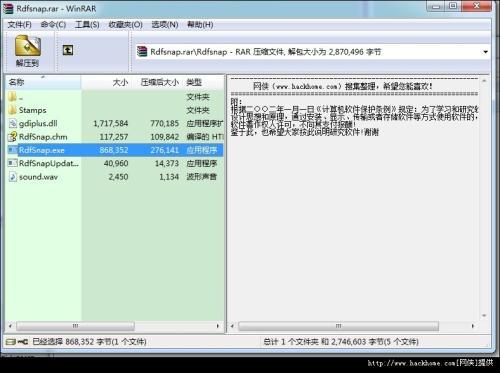Close the WinRAR window
Viewport: 500px width, 373px height.
pos(477,6)
